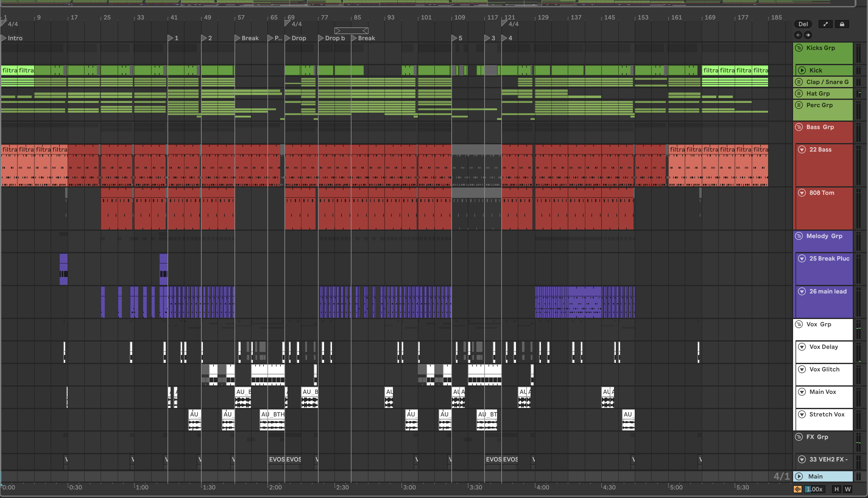Screen dimensions: 868x498
Task: Toggle the W optimize width button
Action: pos(848,489)
